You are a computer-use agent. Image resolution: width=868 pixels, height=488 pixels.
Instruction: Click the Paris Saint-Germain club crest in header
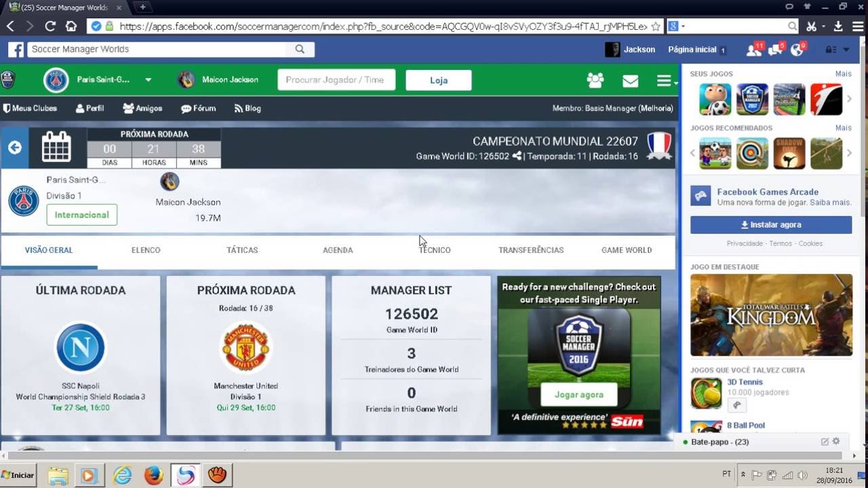[x=56, y=80]
